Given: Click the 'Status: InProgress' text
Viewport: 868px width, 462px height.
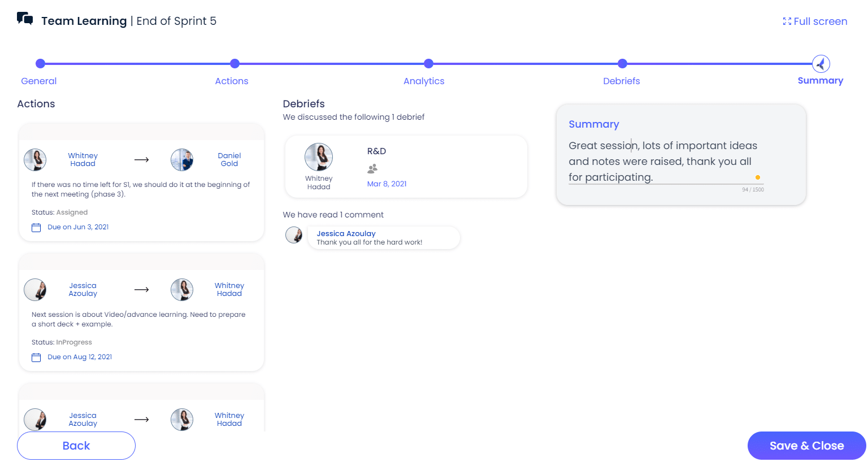Looking at the screenshot, I should coord(62,342).
